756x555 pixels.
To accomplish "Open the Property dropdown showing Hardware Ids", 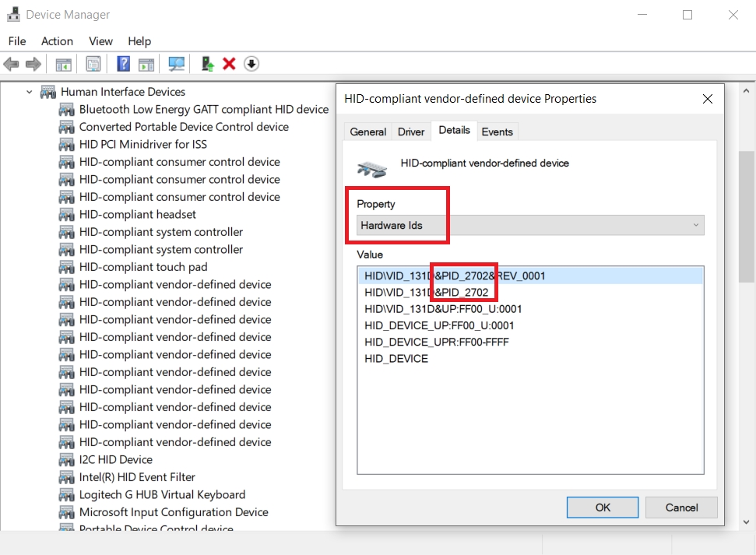I will coord(530,225).
